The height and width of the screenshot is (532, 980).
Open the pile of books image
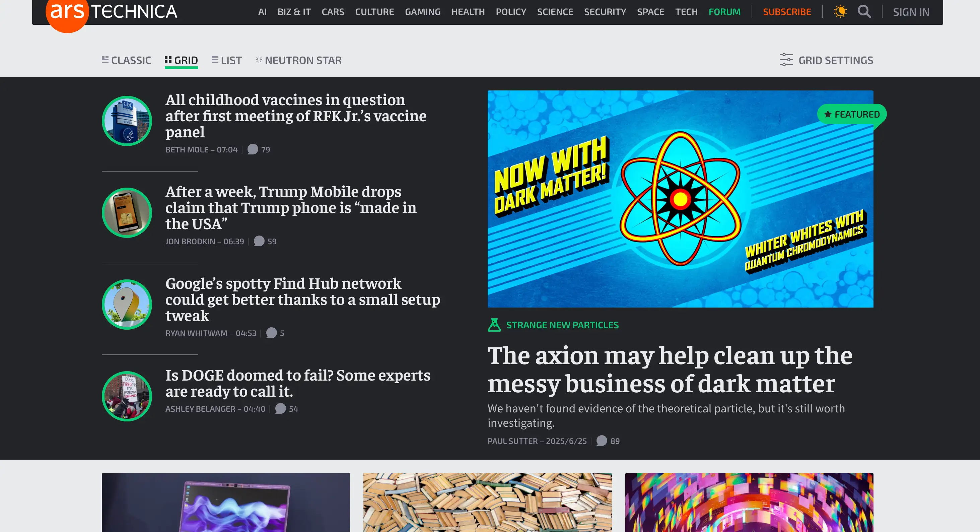click(x=487, y=502)
